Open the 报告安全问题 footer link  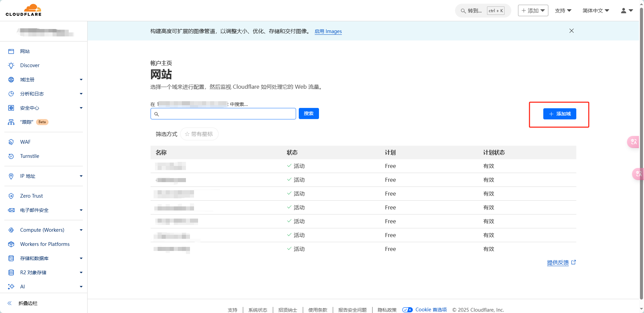click(x=352, y=310)
